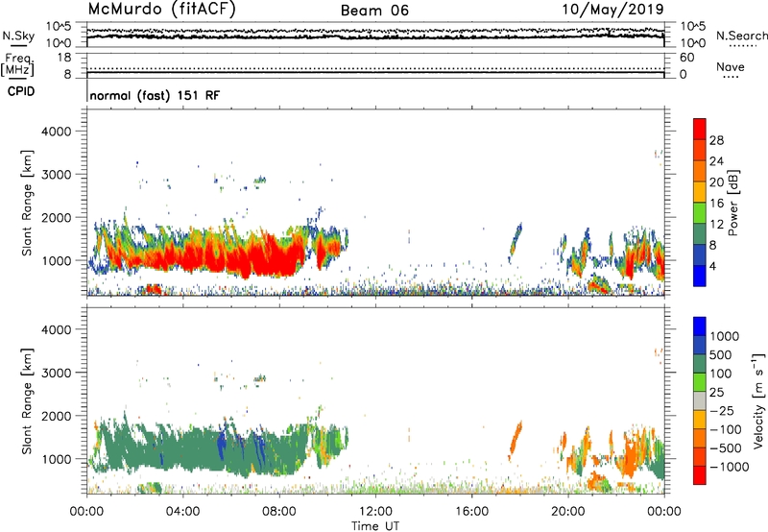Image resolution: width=768 pixels, height=532 pixels.
Task: Click the light green Velocity segment between 25 and 100
Action: tap(700, 382)
